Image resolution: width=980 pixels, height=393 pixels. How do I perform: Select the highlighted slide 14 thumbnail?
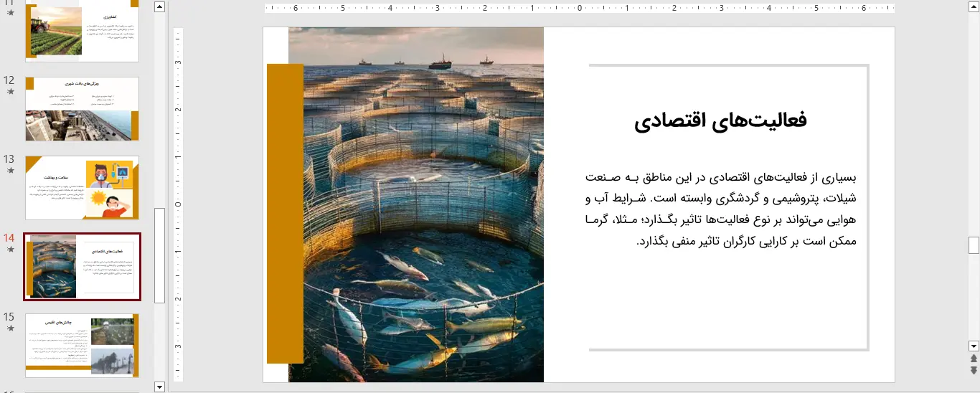pyautogui.click(x=82, y=267)
